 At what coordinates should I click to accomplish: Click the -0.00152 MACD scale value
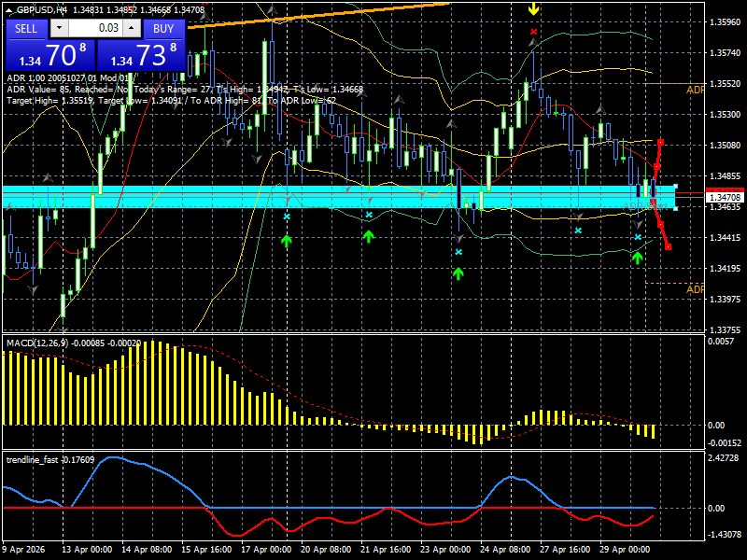(725, 442)
